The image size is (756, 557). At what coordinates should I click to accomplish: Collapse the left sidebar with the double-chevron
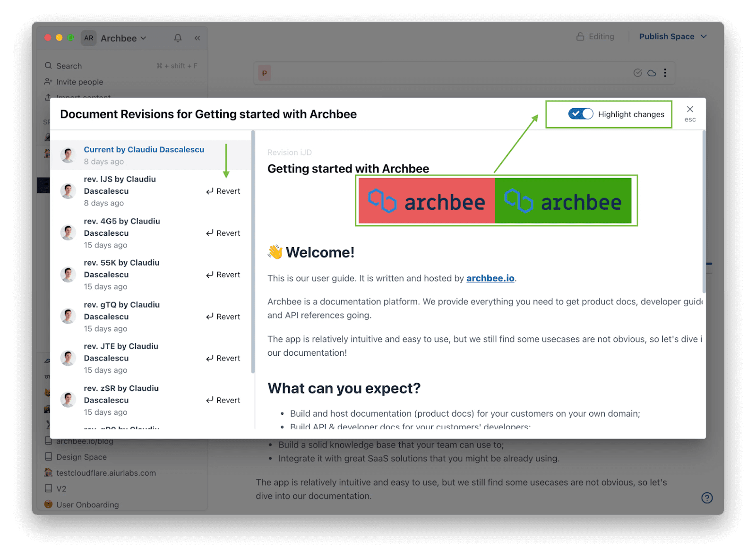coord(197,38)
